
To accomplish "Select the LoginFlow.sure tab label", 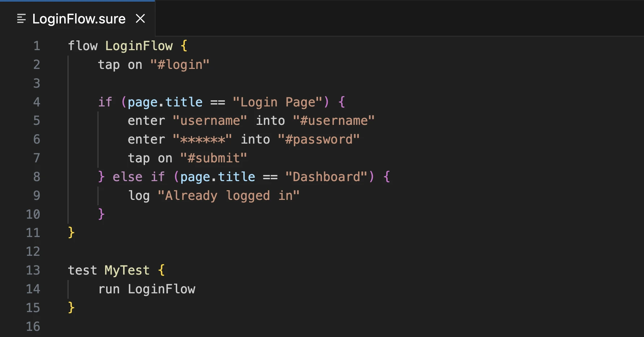I will coord(79,19).
